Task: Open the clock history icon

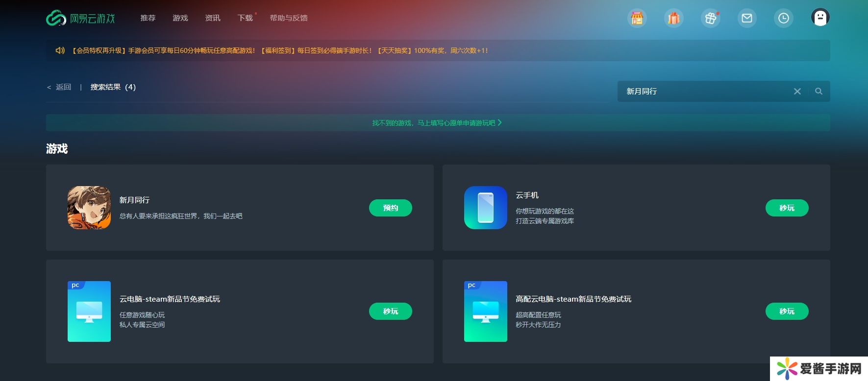Action: tap(783, 18)
